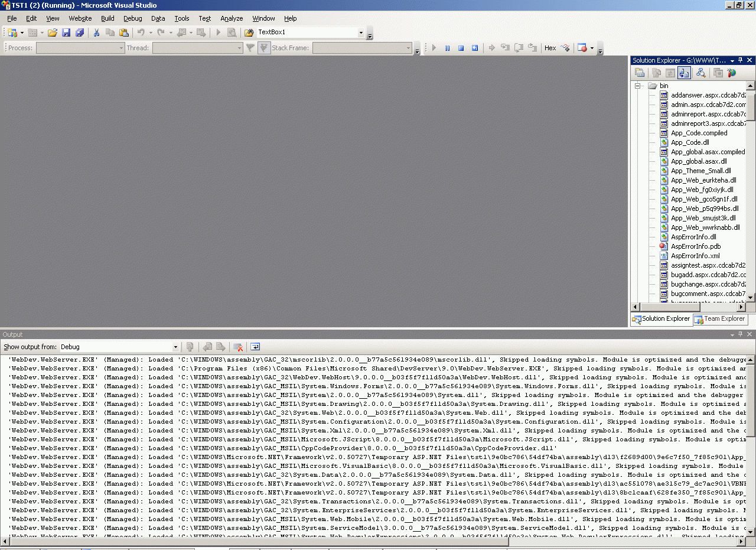Image resolution: width=756 pixels, height=550 pixels.
Task: Open the Analyze menu
Action: coord(232,18)
